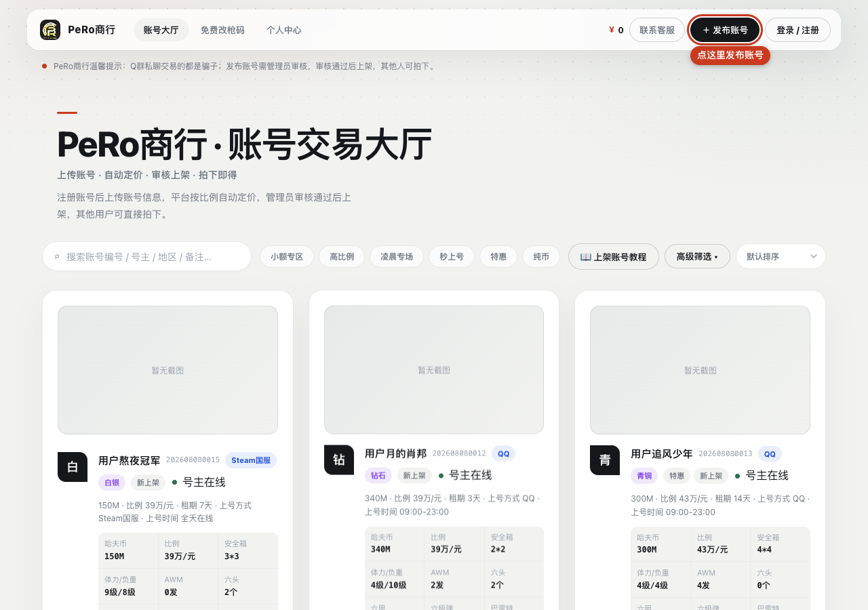Viewport: 868px width, 610px height.
Task: Open the 默认排序 sort dropdown
Action: [x=781, y=256]
